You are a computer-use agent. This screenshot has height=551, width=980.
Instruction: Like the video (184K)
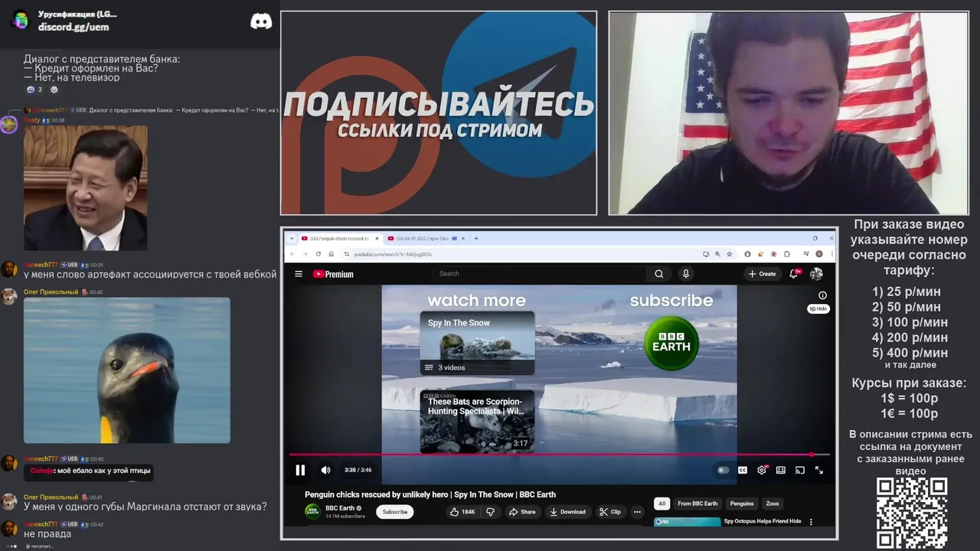coord(462,512)
